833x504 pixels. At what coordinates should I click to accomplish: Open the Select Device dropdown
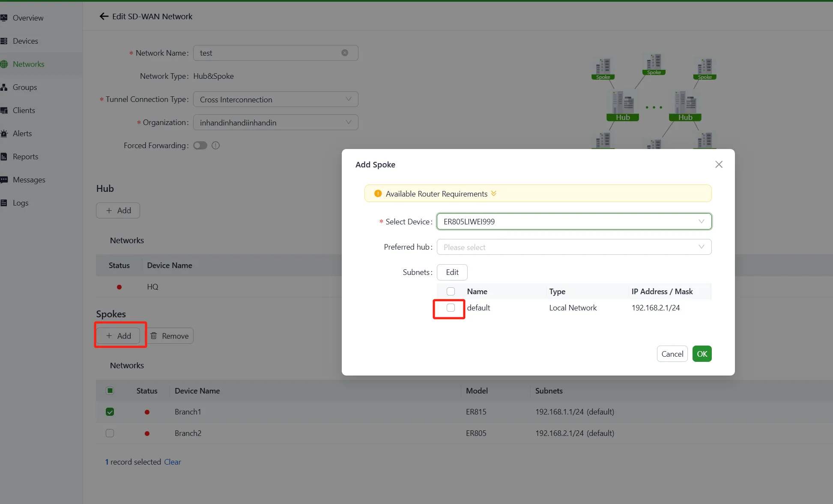pos(574,221)
